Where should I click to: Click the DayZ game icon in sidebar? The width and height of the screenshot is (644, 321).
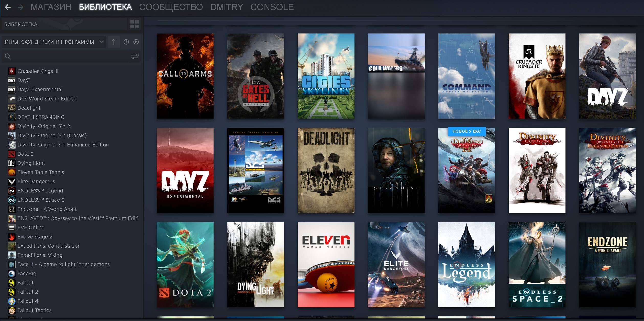pos(11,81)
